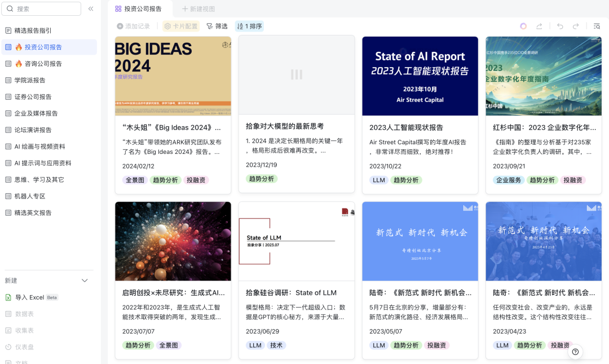Click the share arrow icon in toolbar
609x364 pixels.
tap(539, 26)
